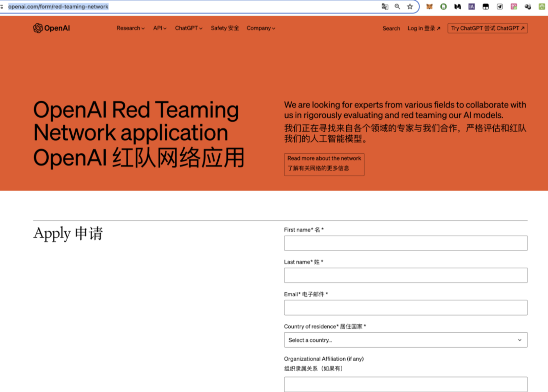
Task: Open the paper plane extension icon
Action: pyautogui.click(x=500, y=6)
